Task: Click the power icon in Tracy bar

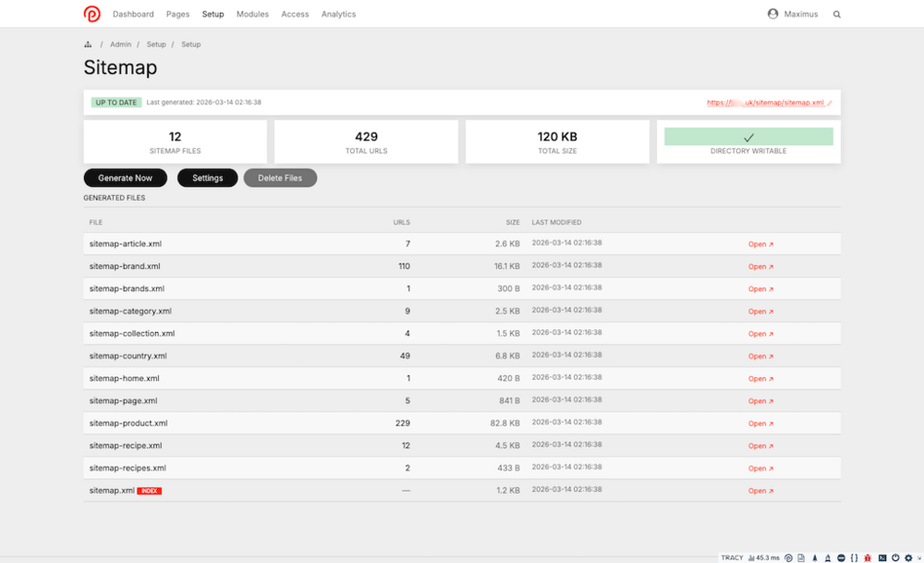Action: click(895, 557)
